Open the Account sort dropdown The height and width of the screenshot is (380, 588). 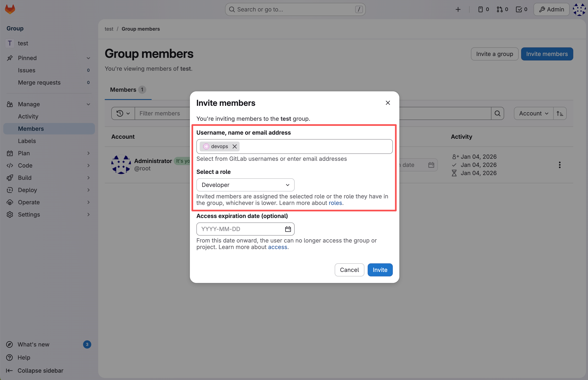[533, 113]
